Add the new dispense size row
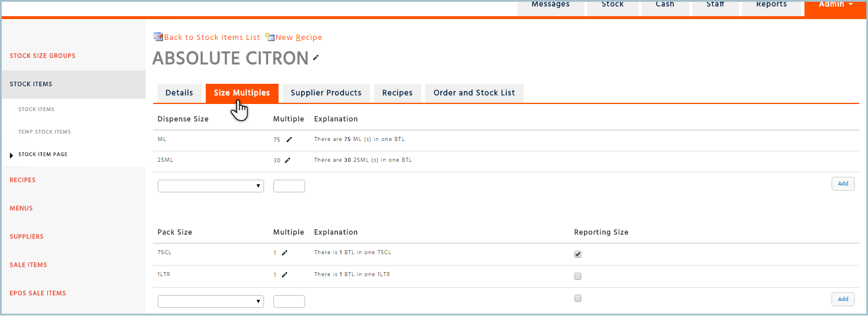The height and width of the screenshot is (316, 868). pos(843,184)
